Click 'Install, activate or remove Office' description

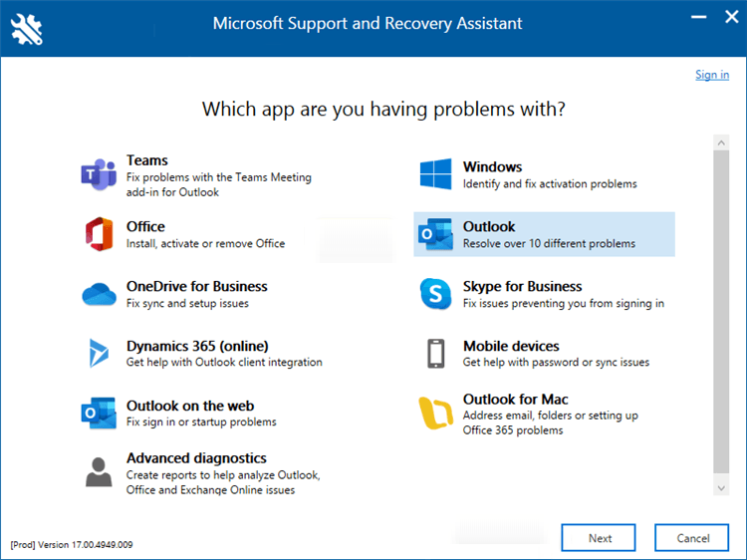(x=205, y=243)
